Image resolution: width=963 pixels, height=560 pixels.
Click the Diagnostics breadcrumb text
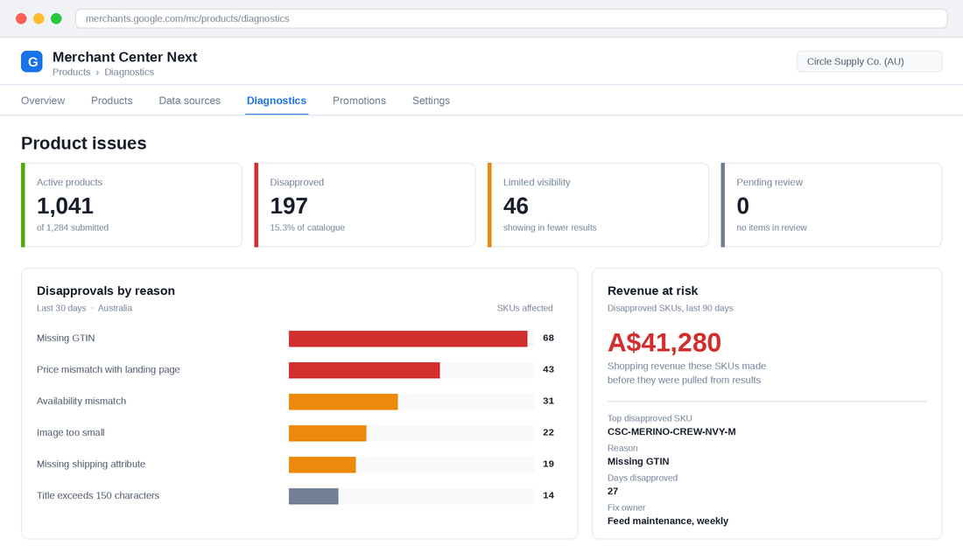[129, 72]
